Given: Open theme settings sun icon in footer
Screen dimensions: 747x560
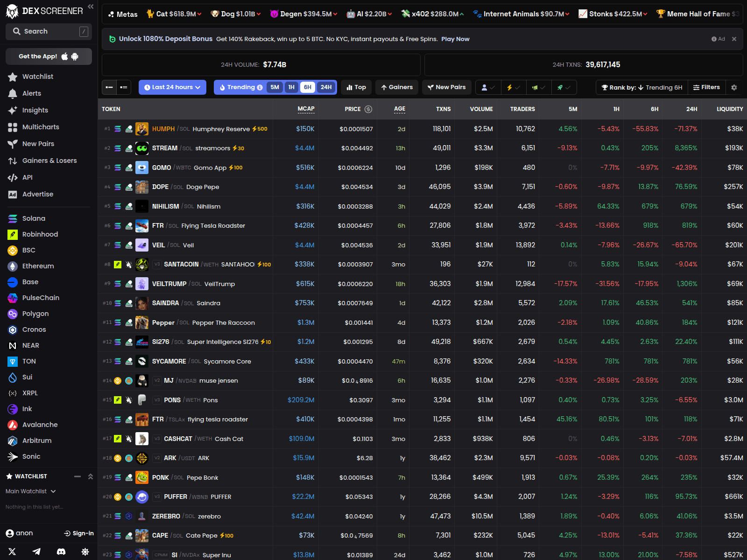Looking at the screenshot, I should pos(85,552).
